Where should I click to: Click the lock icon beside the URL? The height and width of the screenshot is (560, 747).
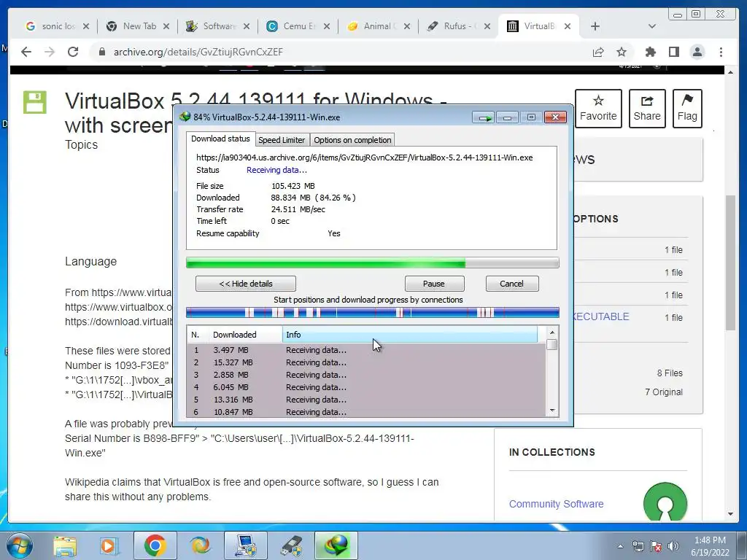coord(101,52)
